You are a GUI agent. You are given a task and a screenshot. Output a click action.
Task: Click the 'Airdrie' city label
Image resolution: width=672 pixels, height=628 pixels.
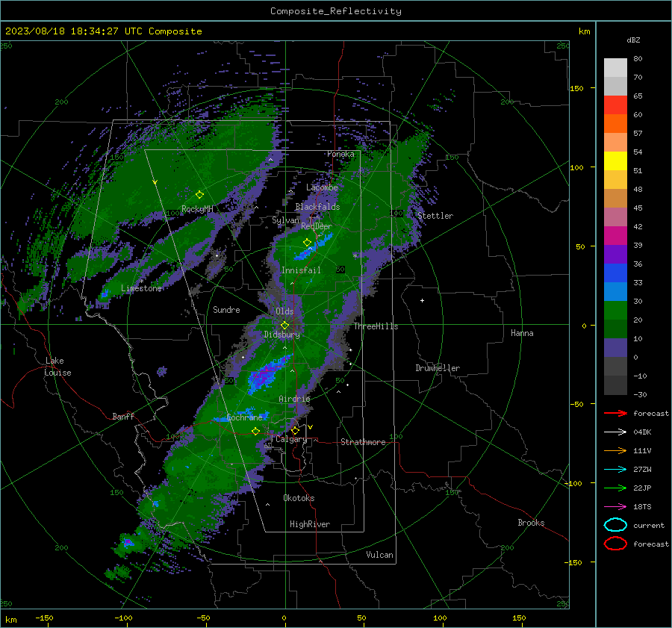pos(294,399)
